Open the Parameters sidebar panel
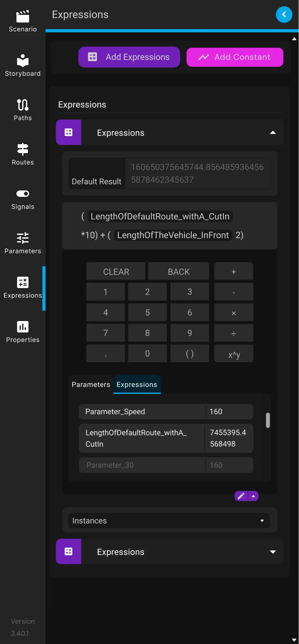The width and height of the screenshot is (299, 644). tap(22, 243)
